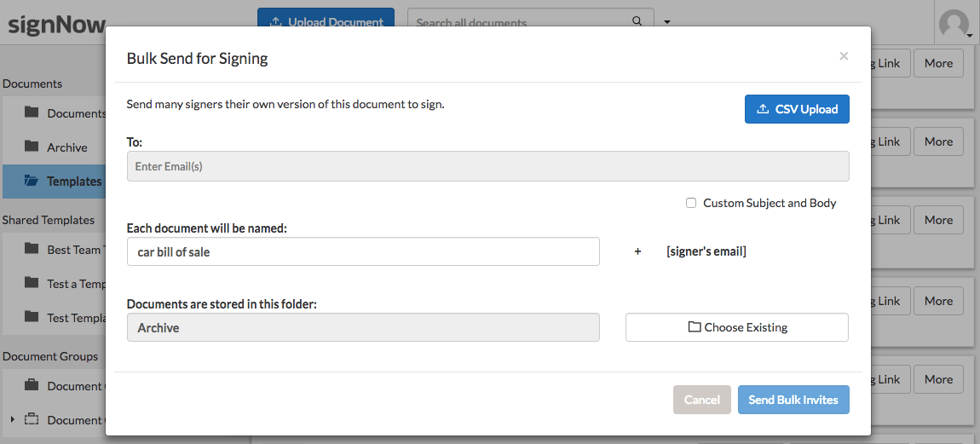Select the Templates folder in sidebar
This screenshot has height=444, width=980.
coord(54,182)
